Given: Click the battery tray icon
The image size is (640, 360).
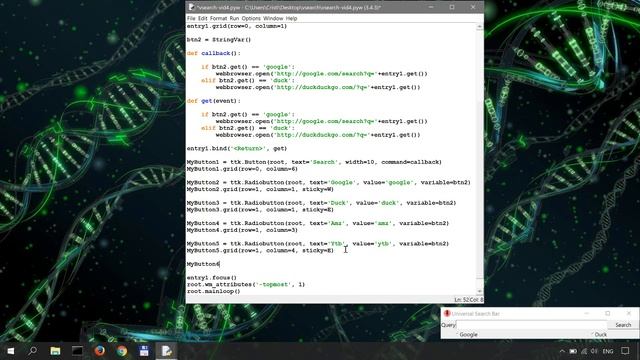Looking at the screenshot, I should 573,351.
